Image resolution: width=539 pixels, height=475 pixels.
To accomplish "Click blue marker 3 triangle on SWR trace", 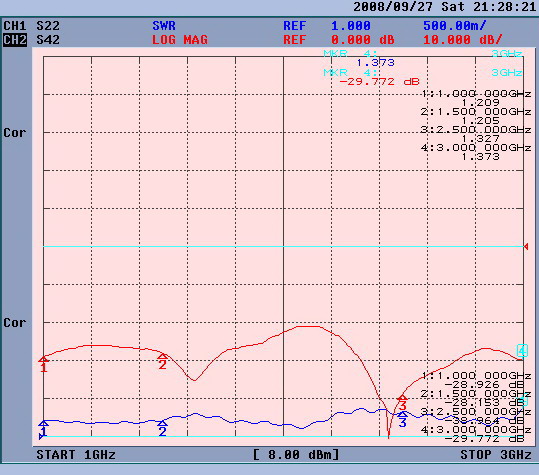I will click(x=403, y=414).
